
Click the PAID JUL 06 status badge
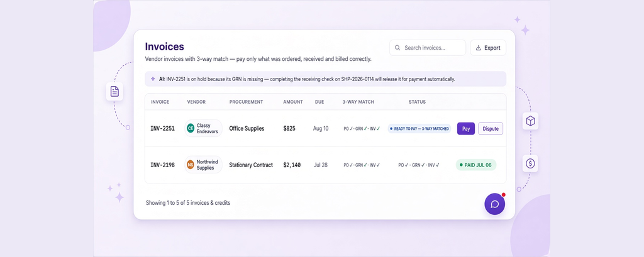[x=476, y=165]
